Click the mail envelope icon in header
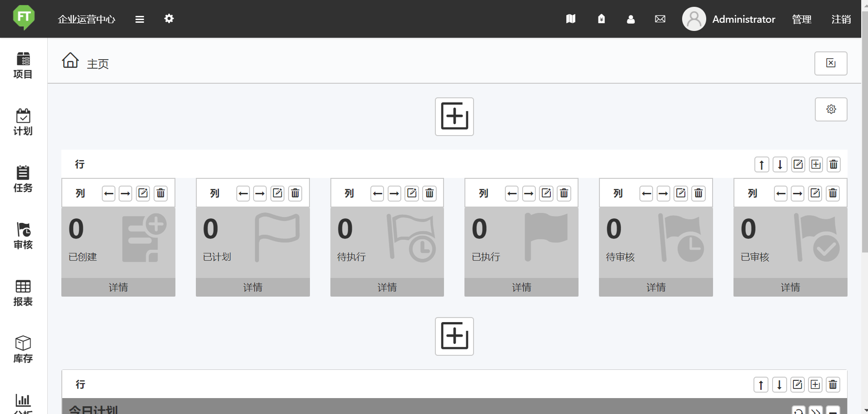This screenshot has height=414, width=868. (660, 19)
